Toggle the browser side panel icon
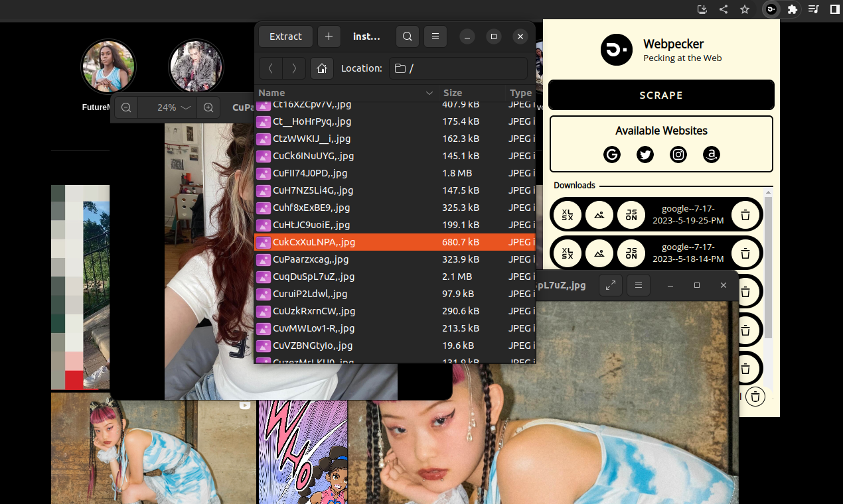This screenshot has width=843, height=504. click(x=835, y=9)
